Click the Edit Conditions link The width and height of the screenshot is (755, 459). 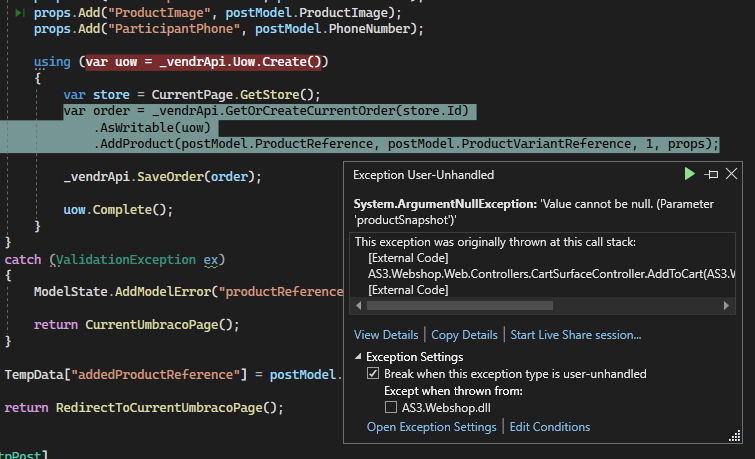[549, 427]
